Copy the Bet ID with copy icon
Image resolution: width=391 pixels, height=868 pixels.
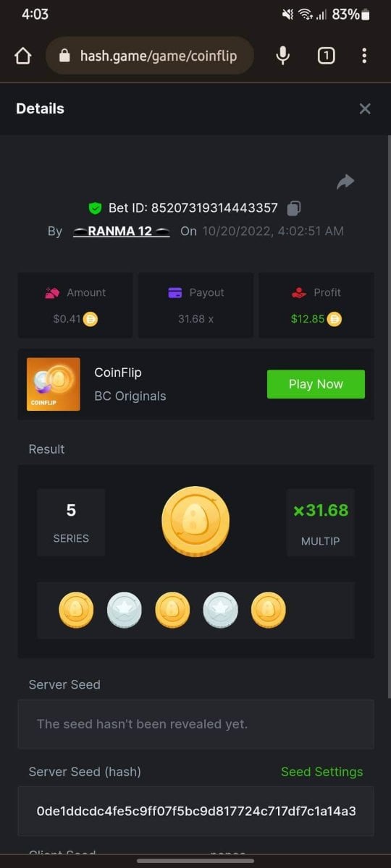[294, 208]
